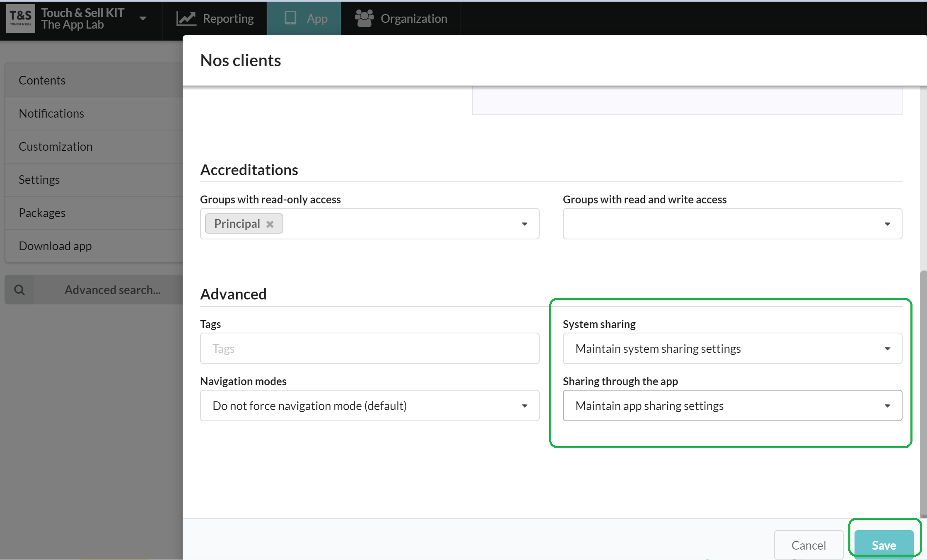The width and height of the screenshot is (927, 560).
Task: Click the Save button
Action: click(x=884, y=545)
